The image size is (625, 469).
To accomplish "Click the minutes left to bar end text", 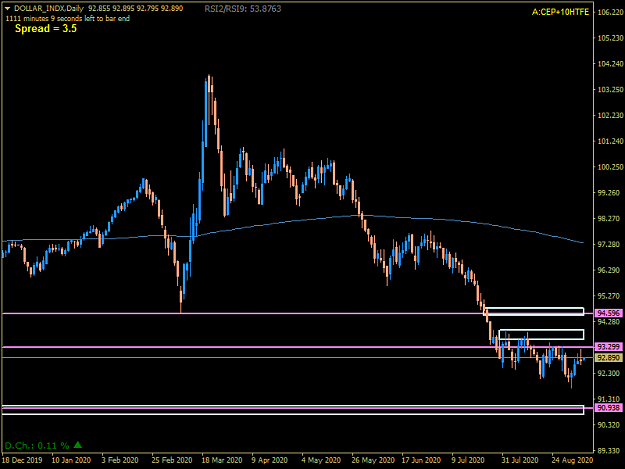I will 67,18.
